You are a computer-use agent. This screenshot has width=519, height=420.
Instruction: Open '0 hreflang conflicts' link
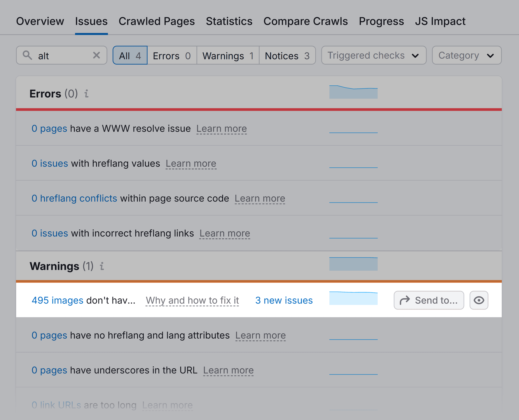[74, 198]
